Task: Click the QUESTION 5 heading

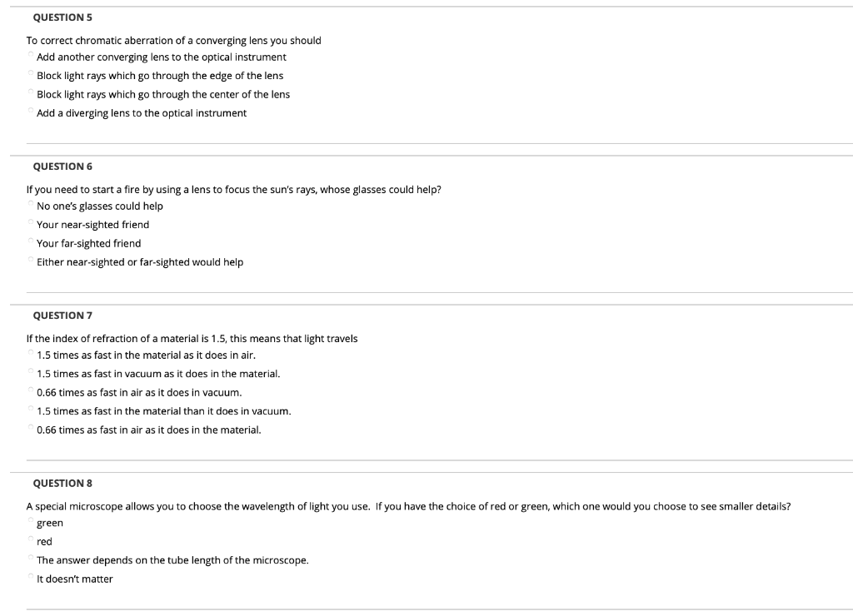Action: [x=61, y=17]
